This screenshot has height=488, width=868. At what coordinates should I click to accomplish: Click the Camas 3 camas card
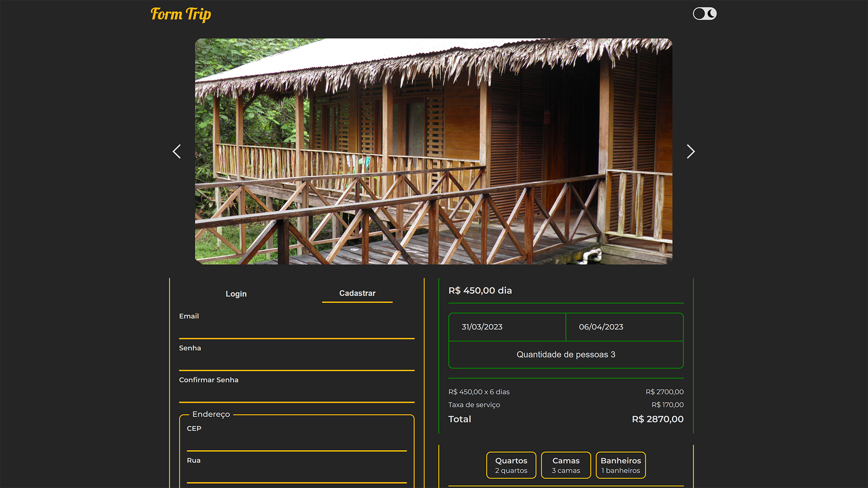[x=566, y=465]
